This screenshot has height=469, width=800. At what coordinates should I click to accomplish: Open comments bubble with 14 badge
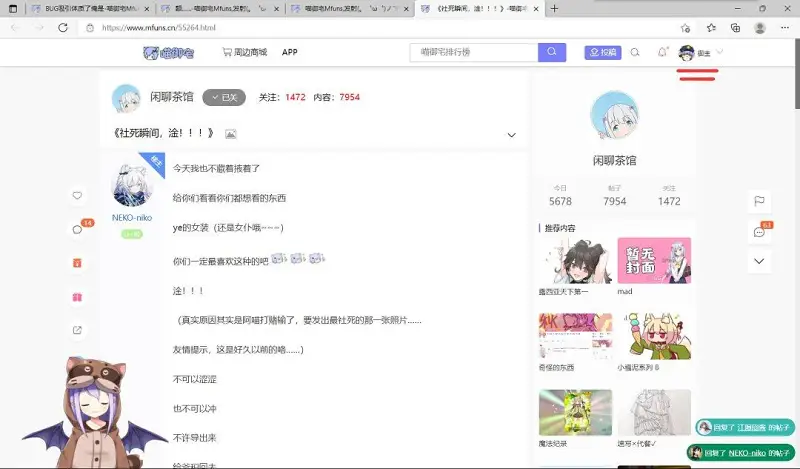point(78,229)
